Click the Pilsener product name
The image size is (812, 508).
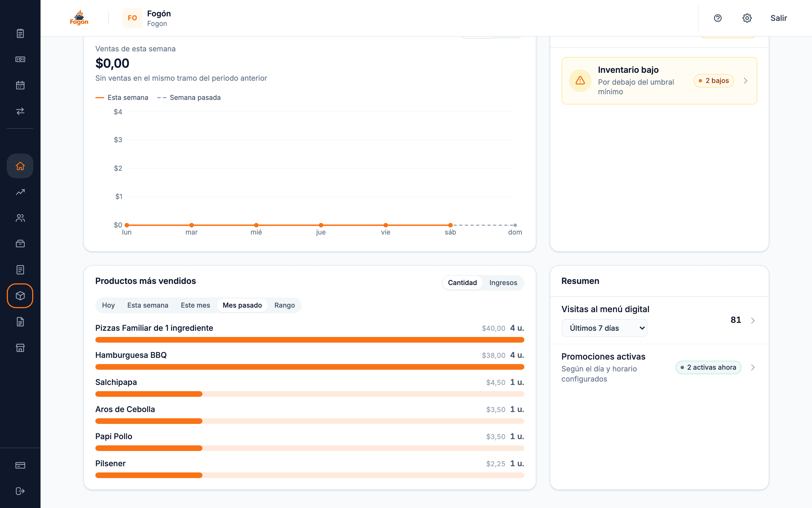111,464
